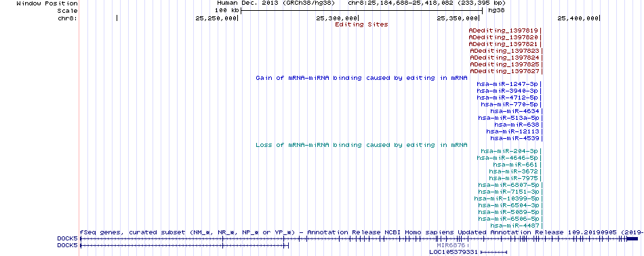Click the second DOCK5 gene label
The image size is (644, 256).
[x=67, y=245]
